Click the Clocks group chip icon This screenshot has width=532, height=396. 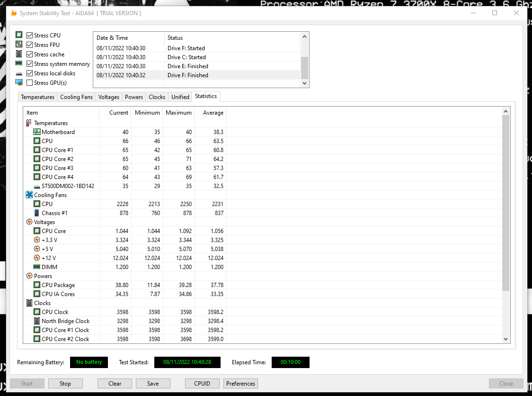pos(29,303)
